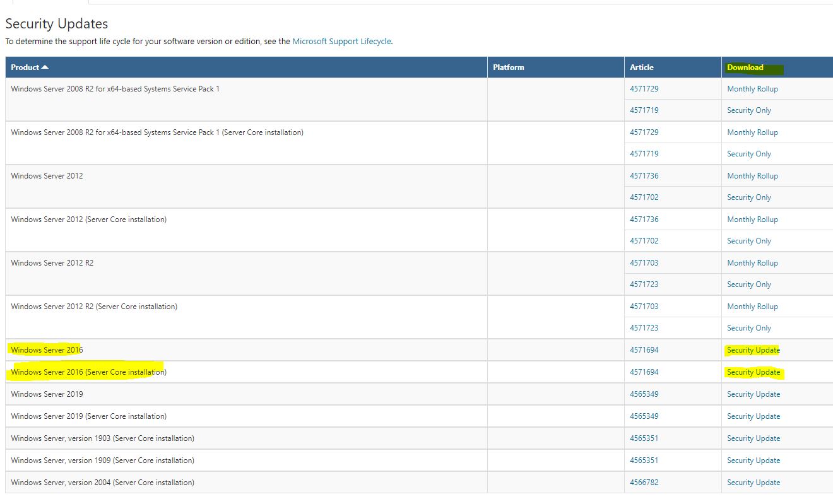Download Monthly Rollup for Server 2012 Server Core

point(752,220)
